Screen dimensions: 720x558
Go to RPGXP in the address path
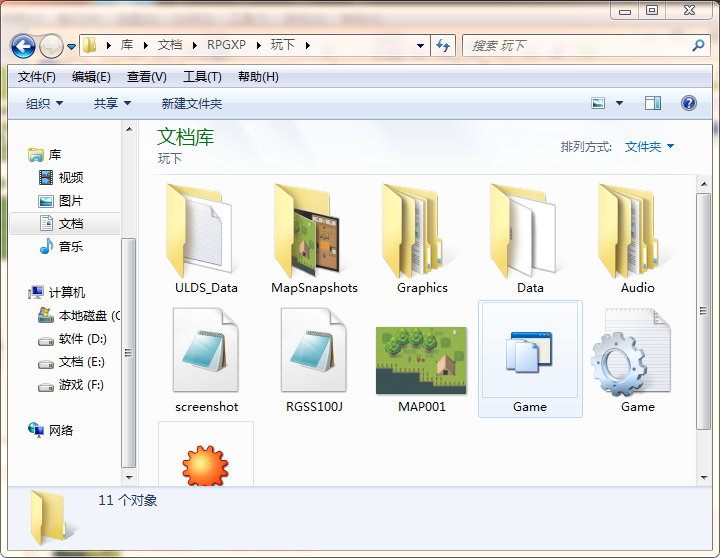pos(226,45)
